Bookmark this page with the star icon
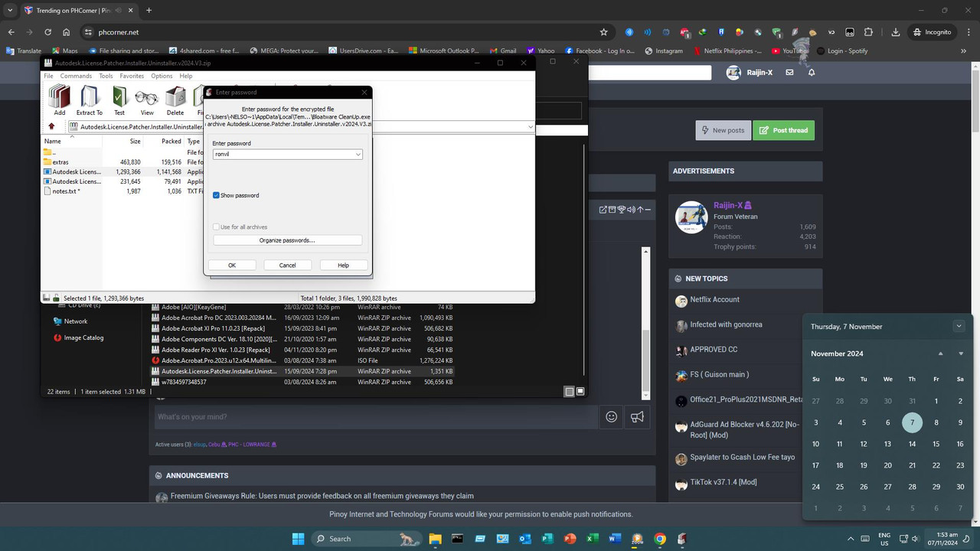 click(x=603, y=32)
